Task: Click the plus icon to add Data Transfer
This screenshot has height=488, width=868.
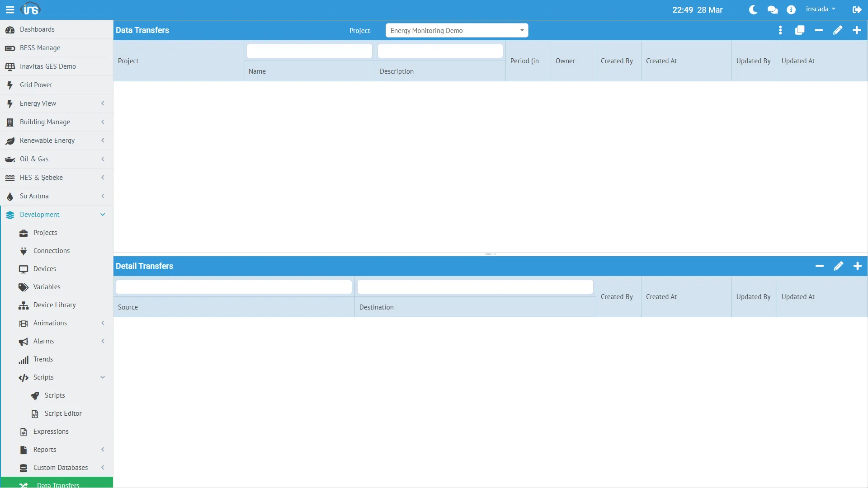Action: point(857,30)
